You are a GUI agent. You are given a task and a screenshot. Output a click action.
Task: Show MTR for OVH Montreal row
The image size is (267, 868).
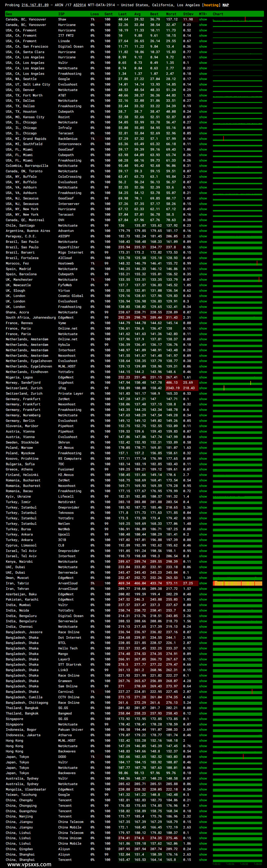tap(203, 220)
